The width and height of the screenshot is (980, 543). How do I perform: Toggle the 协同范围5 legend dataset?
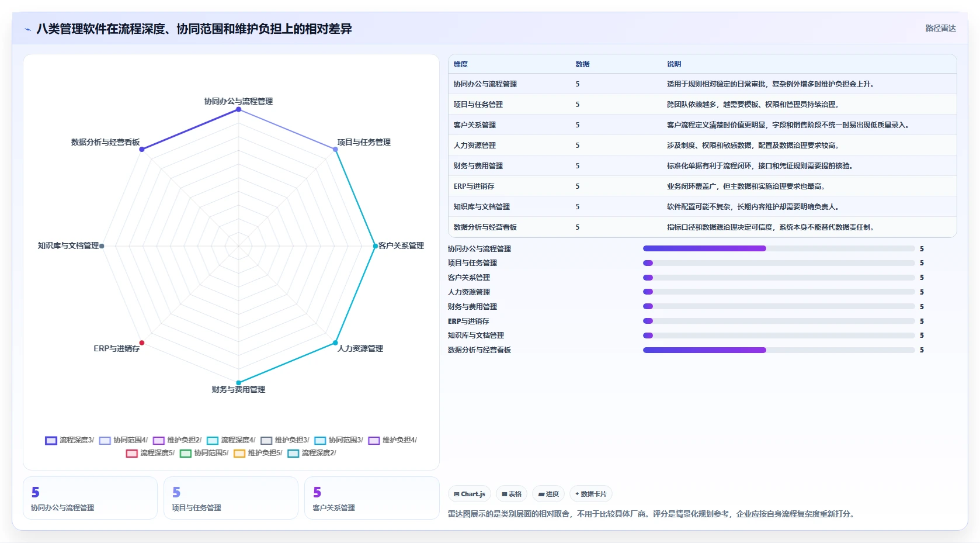point(204,453)
